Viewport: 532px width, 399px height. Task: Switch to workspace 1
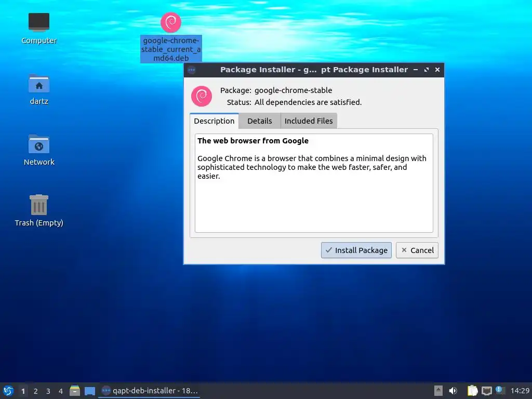(23, 391)
